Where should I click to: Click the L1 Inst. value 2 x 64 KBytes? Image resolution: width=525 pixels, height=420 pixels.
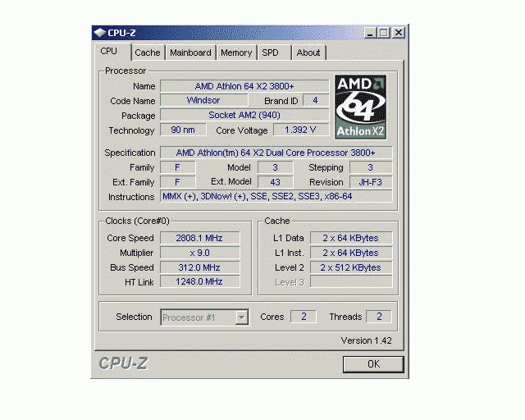(x=351, y=253)
